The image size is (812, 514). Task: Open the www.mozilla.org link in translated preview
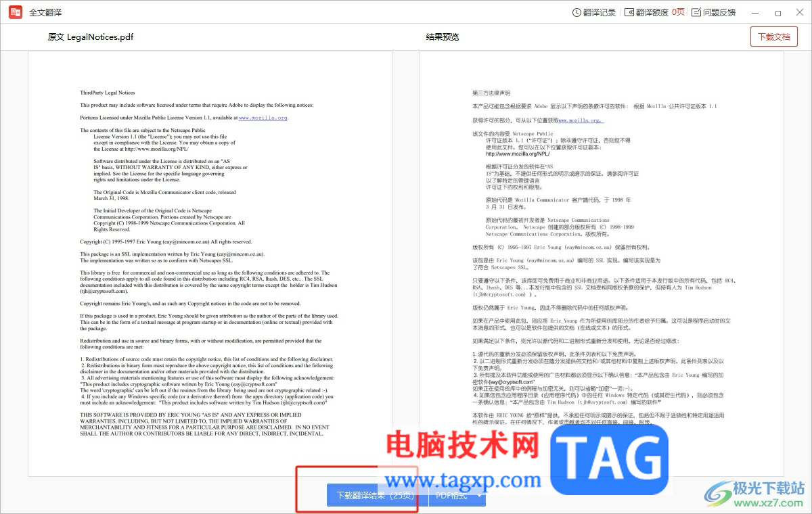click(581, 120)
